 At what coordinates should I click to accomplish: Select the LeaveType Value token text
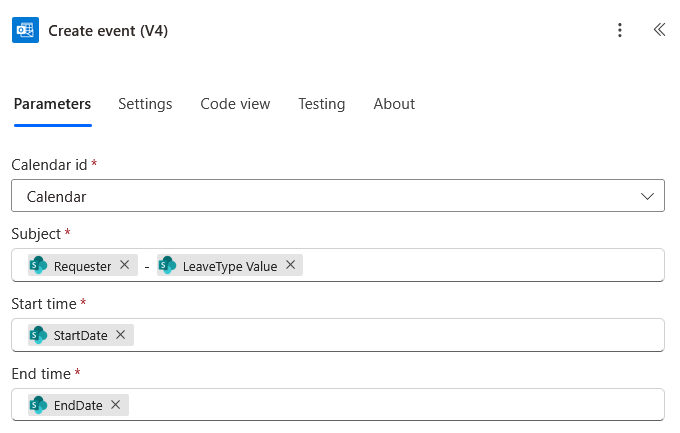[x=230, y=266]
